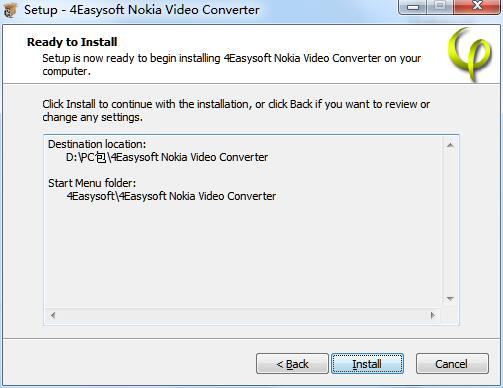Image resolution: width=503 pixels, height=388 pixels.
Task: Click the "Ready to Install" heading
Action: pos(72,42)
